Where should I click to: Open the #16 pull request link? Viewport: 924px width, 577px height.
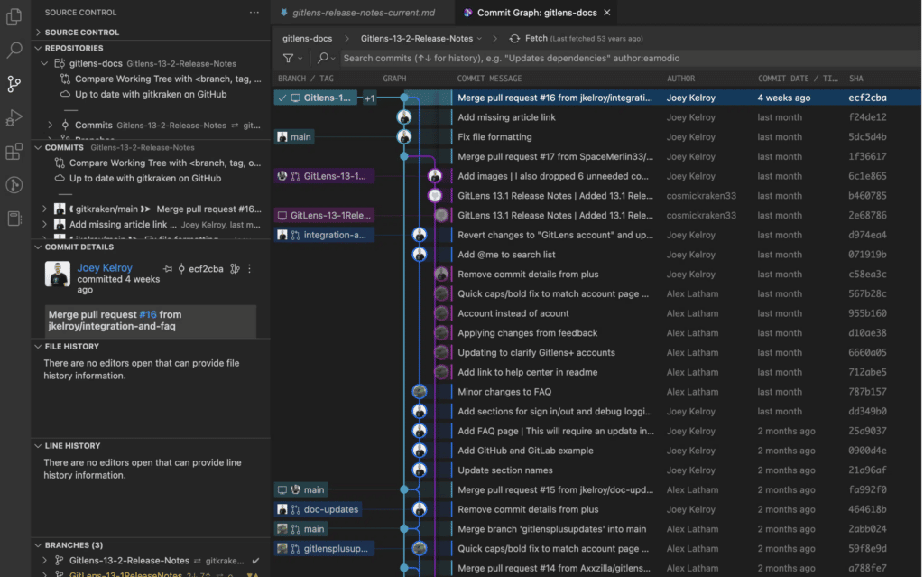148,315
